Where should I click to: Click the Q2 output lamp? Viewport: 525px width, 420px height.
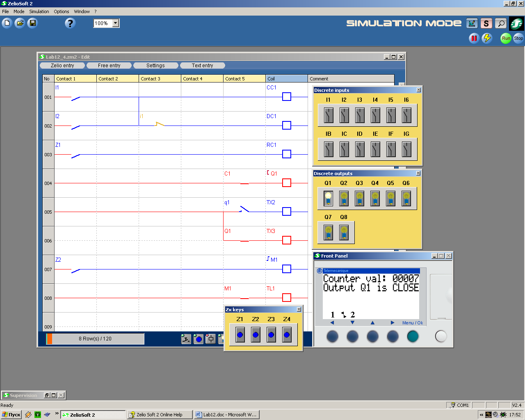coord(344,199)
